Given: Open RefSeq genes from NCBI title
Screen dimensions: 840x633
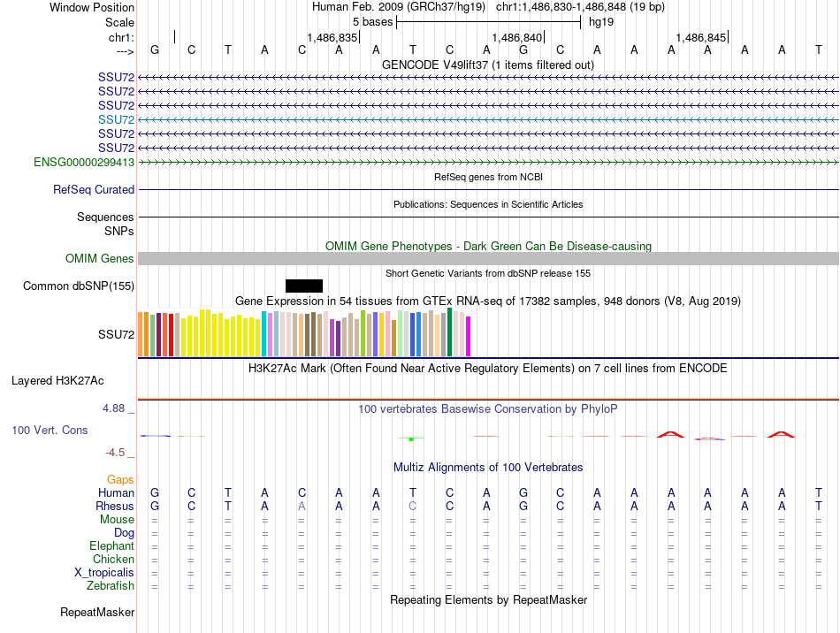Looking at the screenshot, I should tap(489, 177).
